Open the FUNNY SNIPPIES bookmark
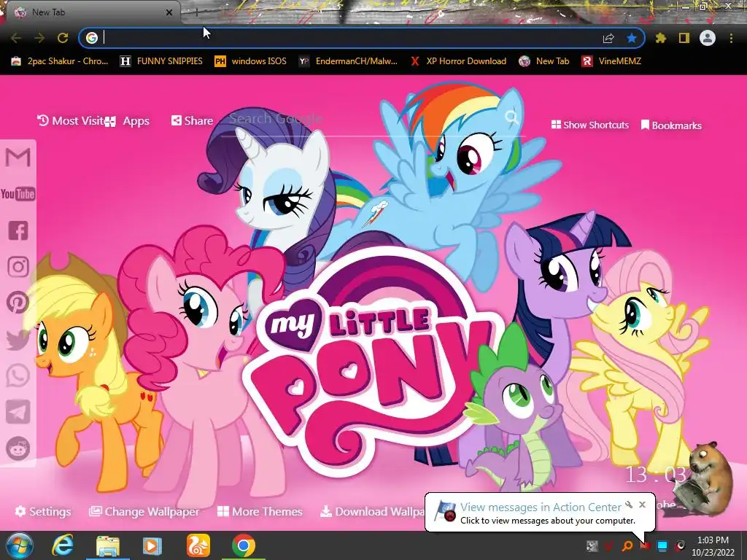Image resolution: width=747 pixels, height=560 pixels. click(161, 61)
